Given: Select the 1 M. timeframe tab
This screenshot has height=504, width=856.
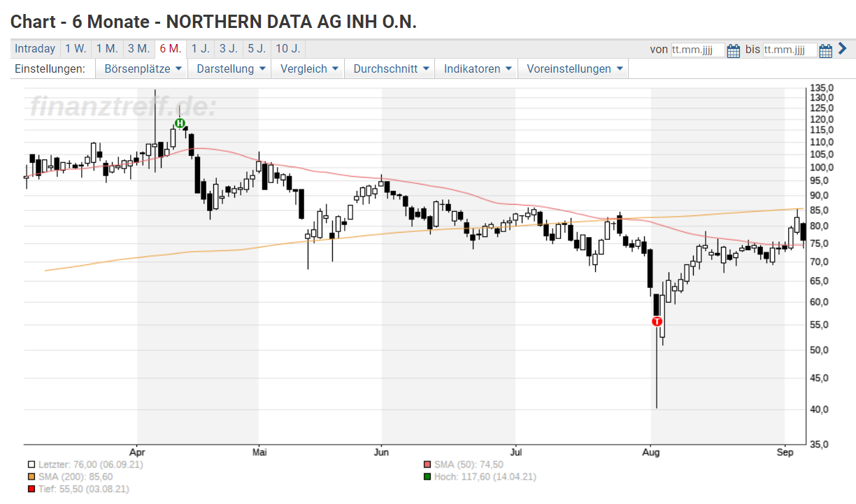Looking at the screenshot, I should (107, 49).
